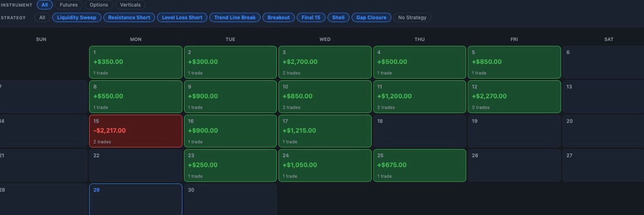Open day 9 with +$900.00
Viewport: 644px width, 215px height.
[230, 97]
